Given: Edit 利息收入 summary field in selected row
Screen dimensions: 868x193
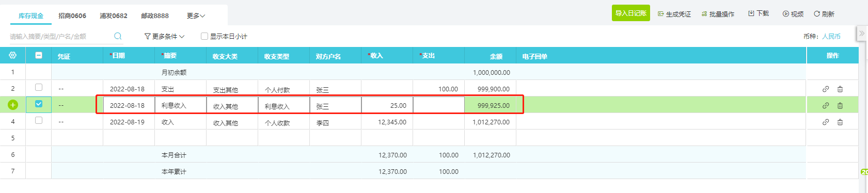Looking at the screenshot, I should click(181, 105).
